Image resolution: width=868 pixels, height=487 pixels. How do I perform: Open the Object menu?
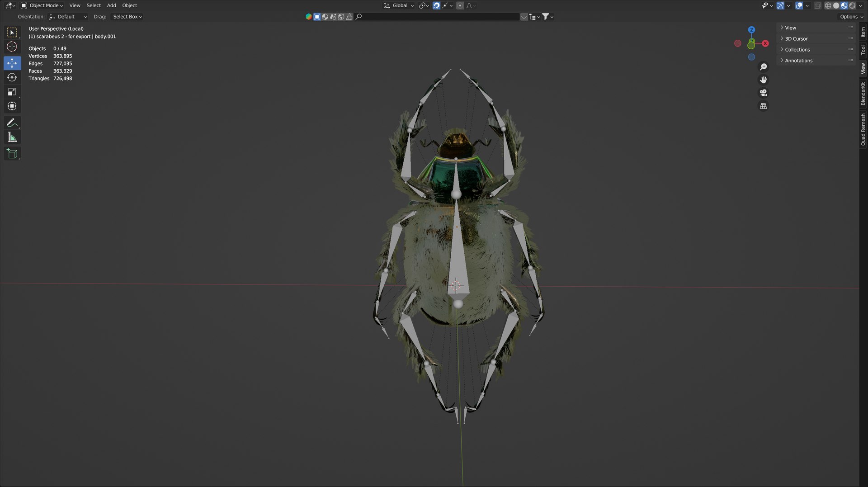129,5
